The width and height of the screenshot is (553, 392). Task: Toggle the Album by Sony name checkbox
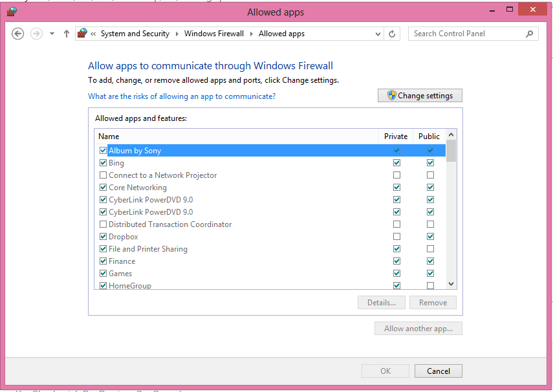pyautogui.click(x=103, y=150)
